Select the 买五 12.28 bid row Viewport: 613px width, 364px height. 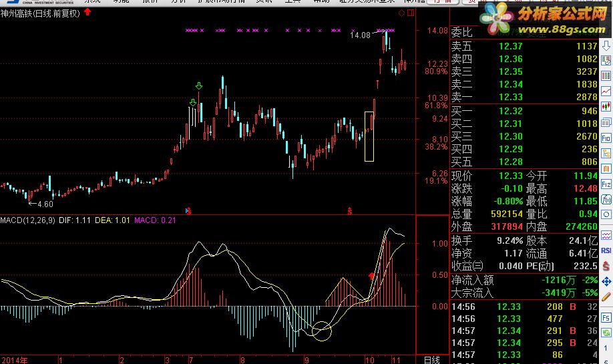(x=524, y=162)
